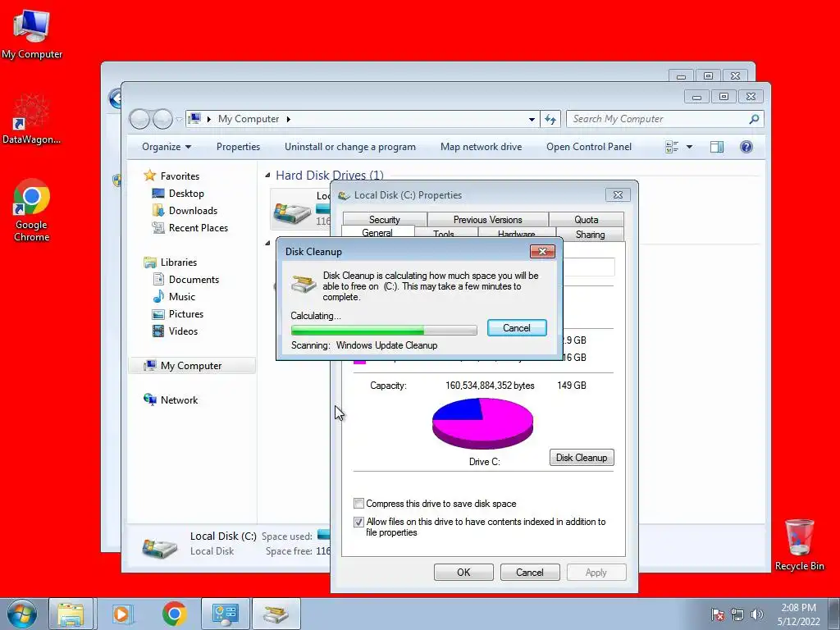The width and height of the screenshot is (840, 630).
Task: Collapse the Hard Disk Drives group
Action: (x=267, y=176)
